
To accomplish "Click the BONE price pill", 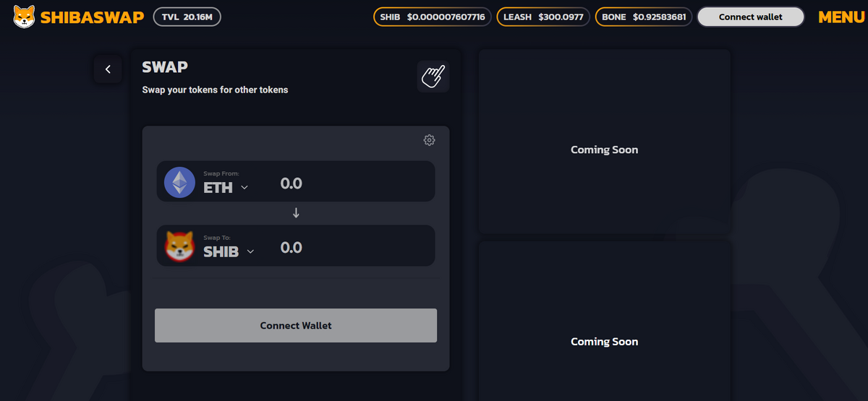I will pos(644,17).
